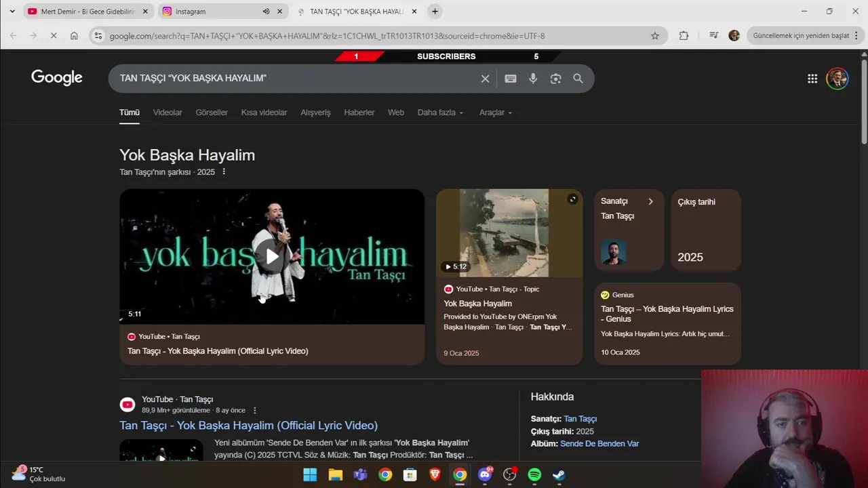
Task: Open the on-screen keyboard input tool
Action: [511, 79]
